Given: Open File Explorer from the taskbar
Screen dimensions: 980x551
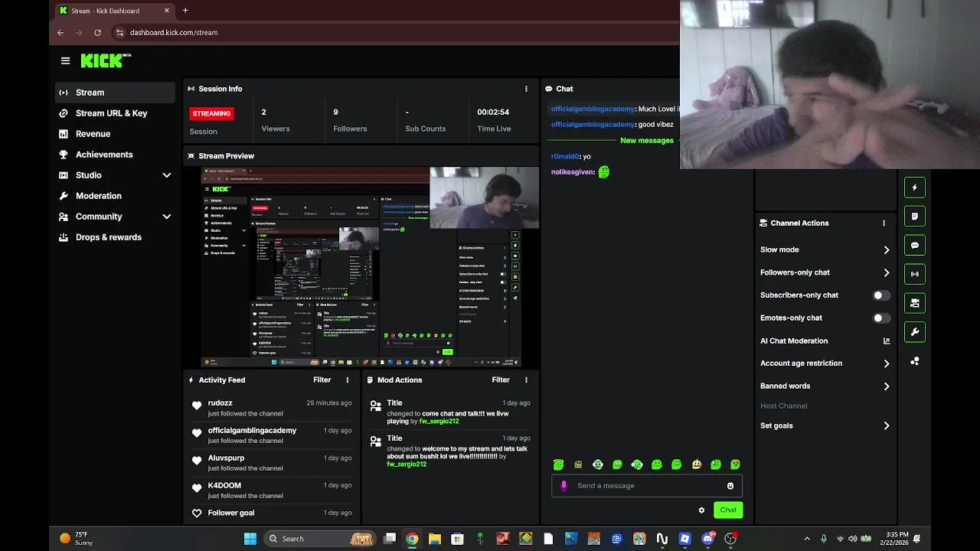Looking at the screenshot, I should (434, 539).
